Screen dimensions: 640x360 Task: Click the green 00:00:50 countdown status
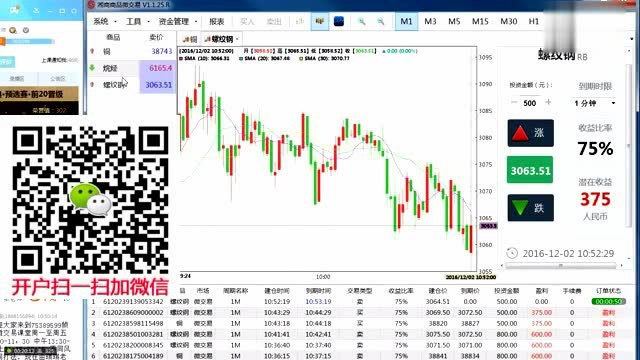point(608,302)
